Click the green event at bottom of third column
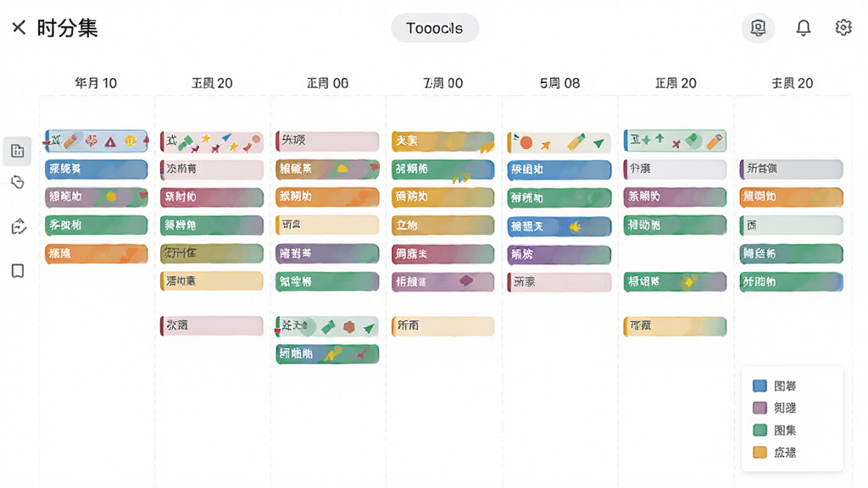This screenshot has height=488, width=868. point(327,353)
